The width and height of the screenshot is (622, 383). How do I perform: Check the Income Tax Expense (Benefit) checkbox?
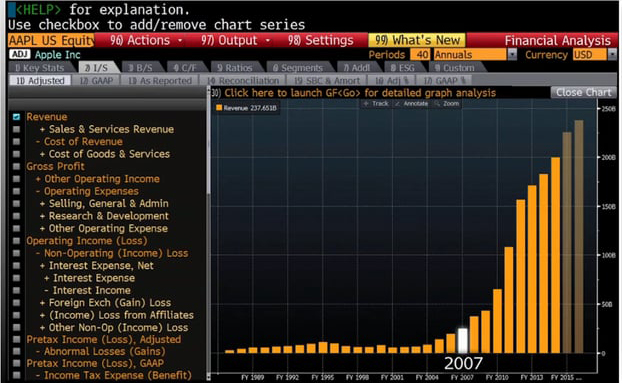point(16,375)
